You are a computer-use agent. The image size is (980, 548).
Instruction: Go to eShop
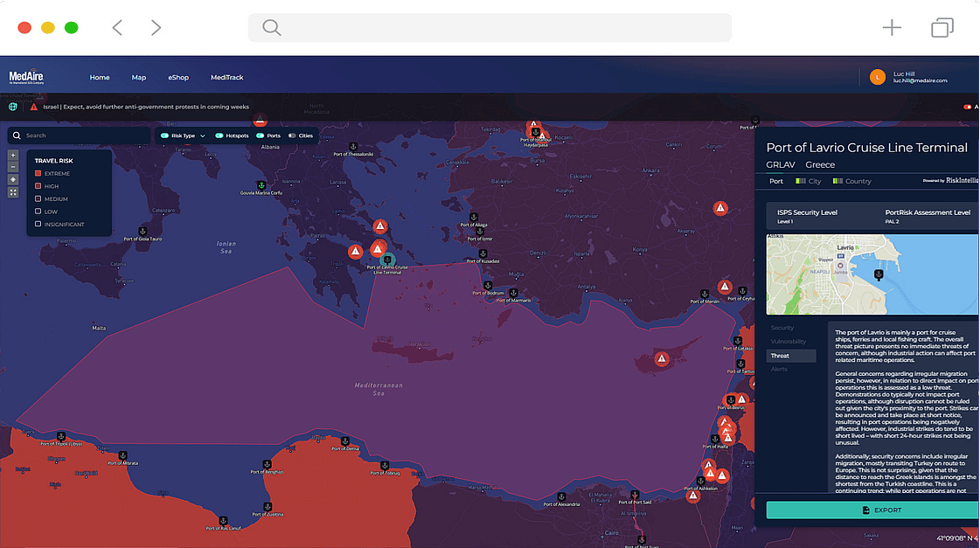coord(178,78)
